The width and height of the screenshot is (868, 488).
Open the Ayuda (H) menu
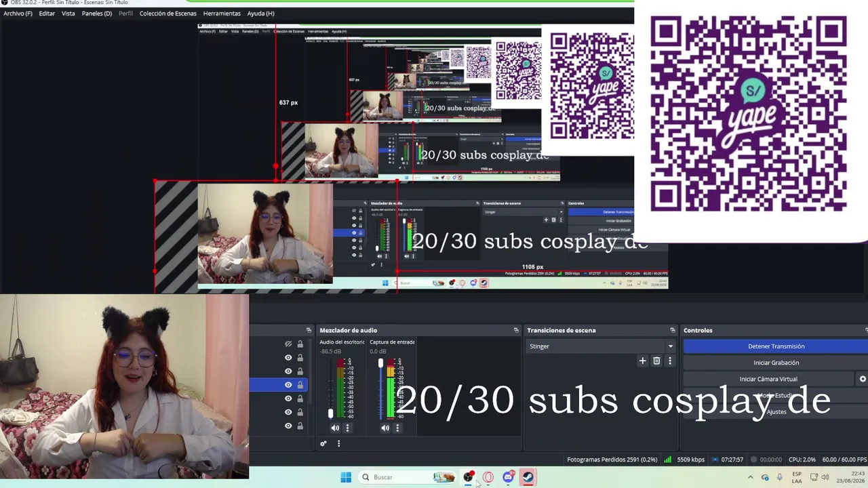pyautogui.click(x=261, y=14)
